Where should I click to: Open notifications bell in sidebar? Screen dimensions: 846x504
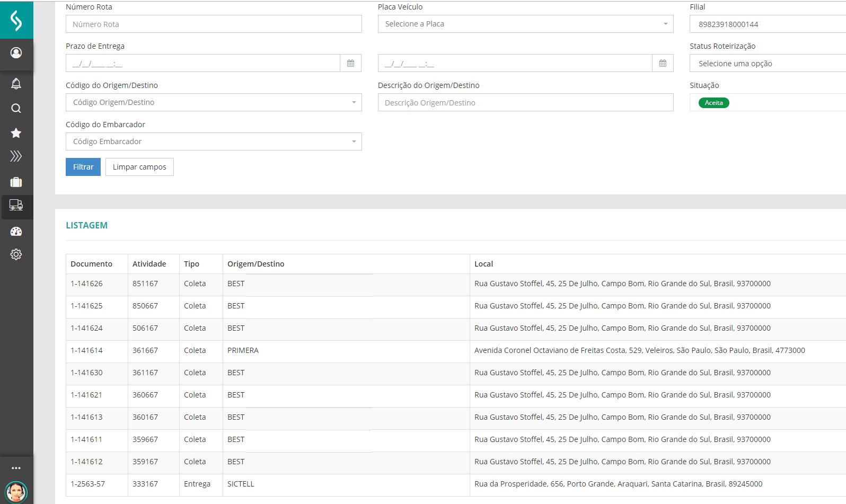(x=16, y=84)
